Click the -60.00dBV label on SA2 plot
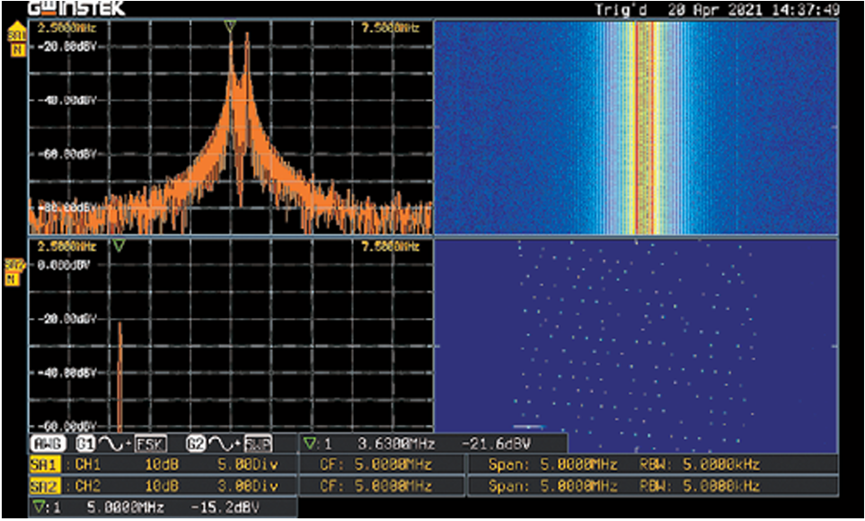This screenshot has width=865, height=521. pos(67,426)
